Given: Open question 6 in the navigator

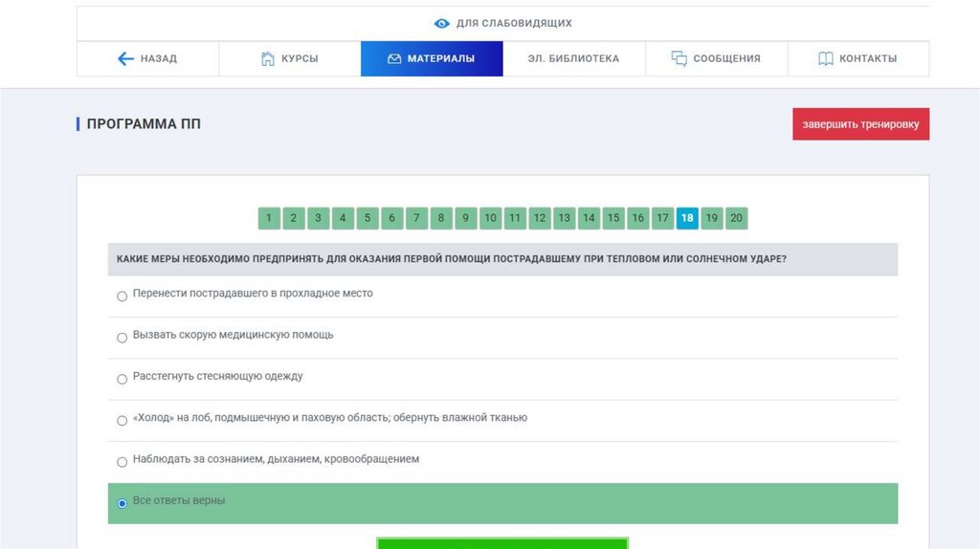Looking at the screenshot, I should [x=391, y=218].
